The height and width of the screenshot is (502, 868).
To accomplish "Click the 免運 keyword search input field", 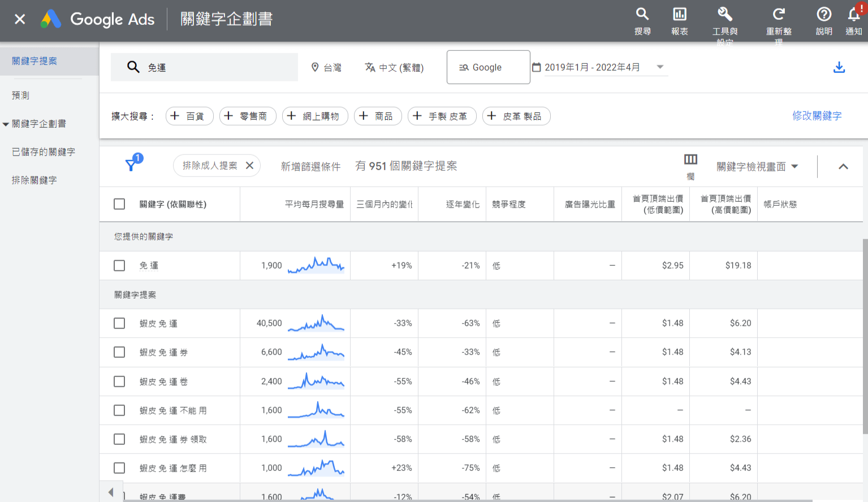I will point(204,67).
